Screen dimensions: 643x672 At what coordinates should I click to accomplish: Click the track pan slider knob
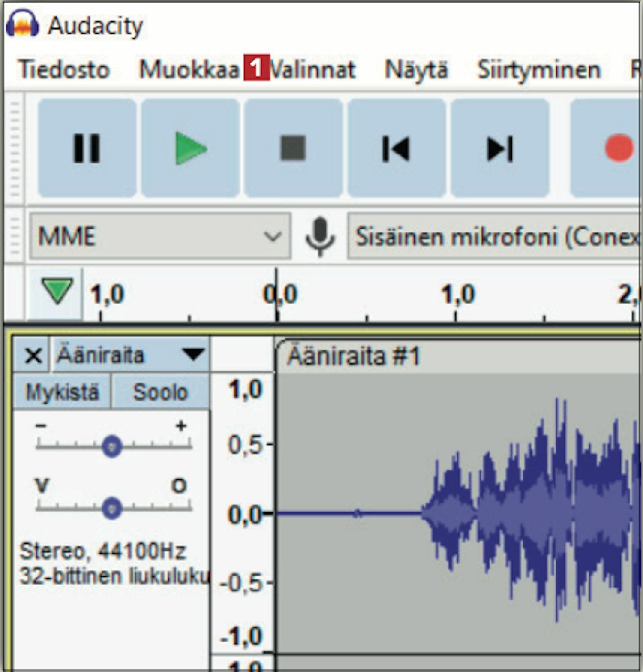click(x=112, y=509)
